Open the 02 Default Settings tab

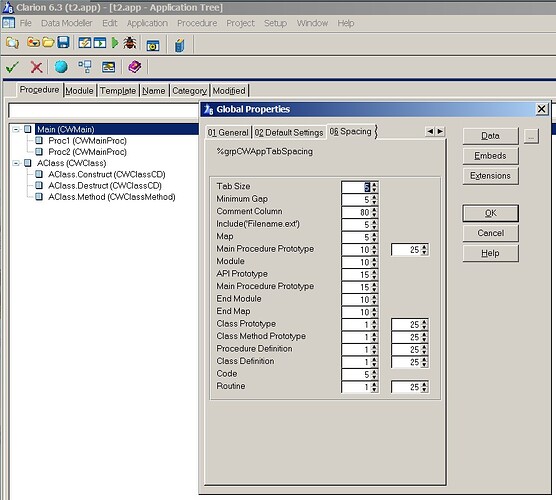(289, 133)
